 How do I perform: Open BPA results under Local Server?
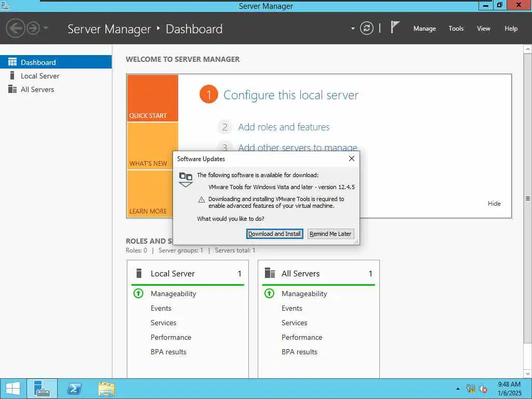coord(168,352)
